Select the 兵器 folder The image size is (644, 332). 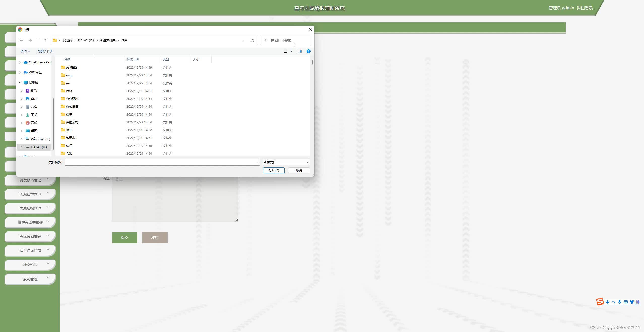coord(67,153)
